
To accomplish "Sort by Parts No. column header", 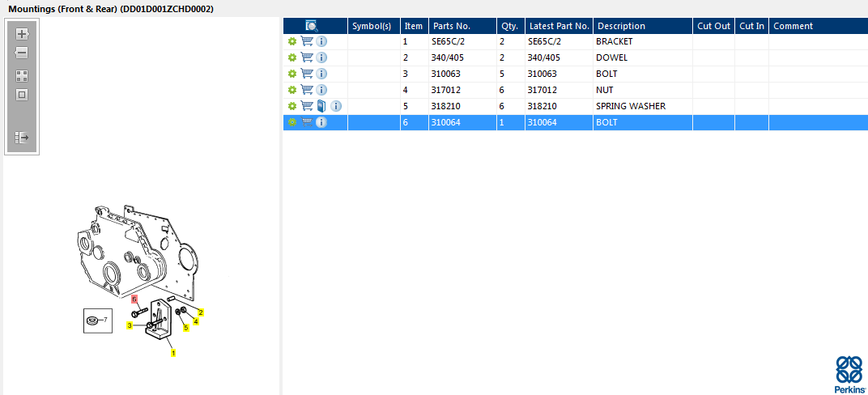I will (x=462, y=26).
